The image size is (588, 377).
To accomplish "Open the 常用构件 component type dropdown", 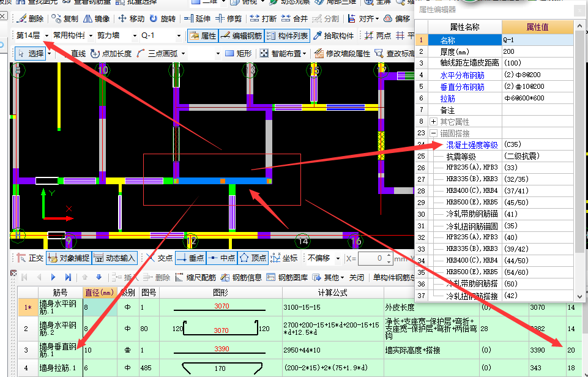I will tap(91, 35).
